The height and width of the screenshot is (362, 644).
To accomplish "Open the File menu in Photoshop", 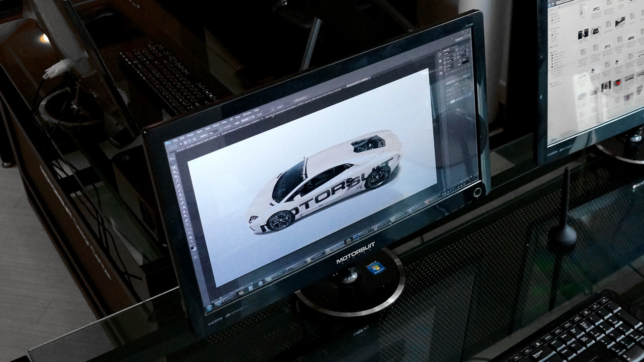I will click(x=175, y=140).
